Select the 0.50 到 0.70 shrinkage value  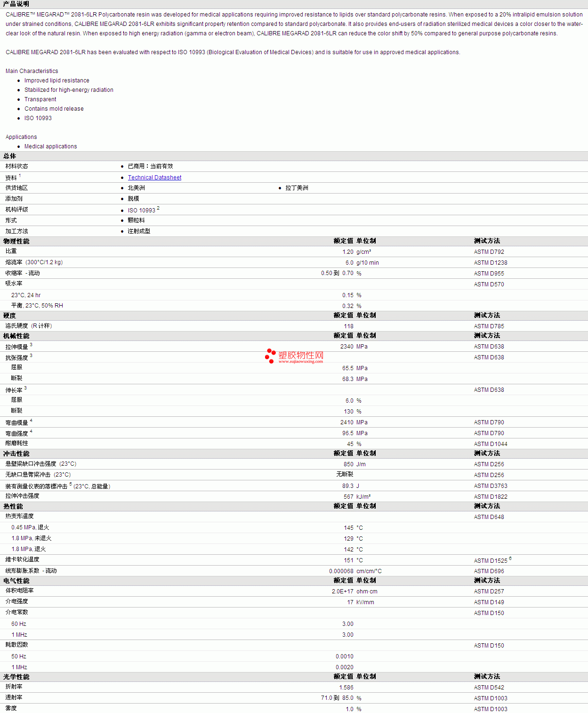[337, 273]
